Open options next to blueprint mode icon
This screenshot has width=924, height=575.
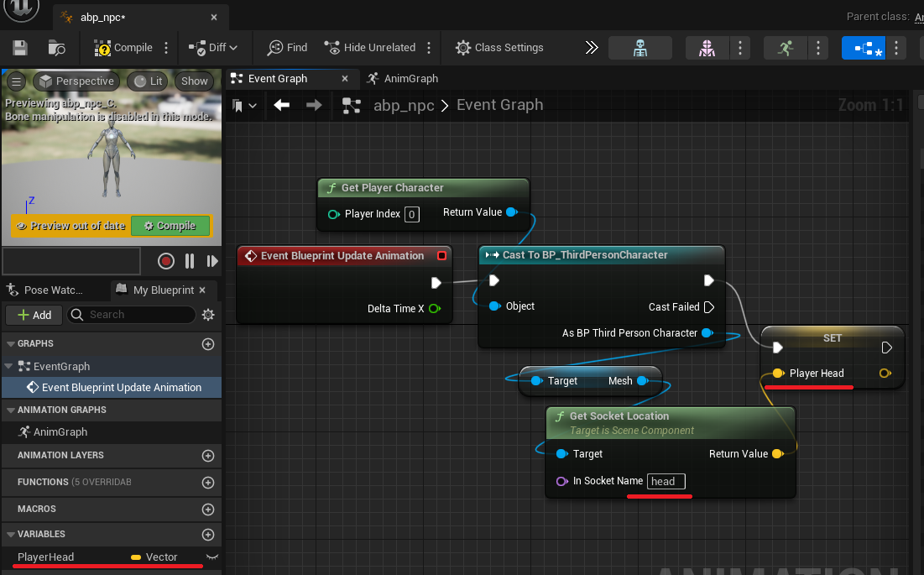tap(895, 48)
